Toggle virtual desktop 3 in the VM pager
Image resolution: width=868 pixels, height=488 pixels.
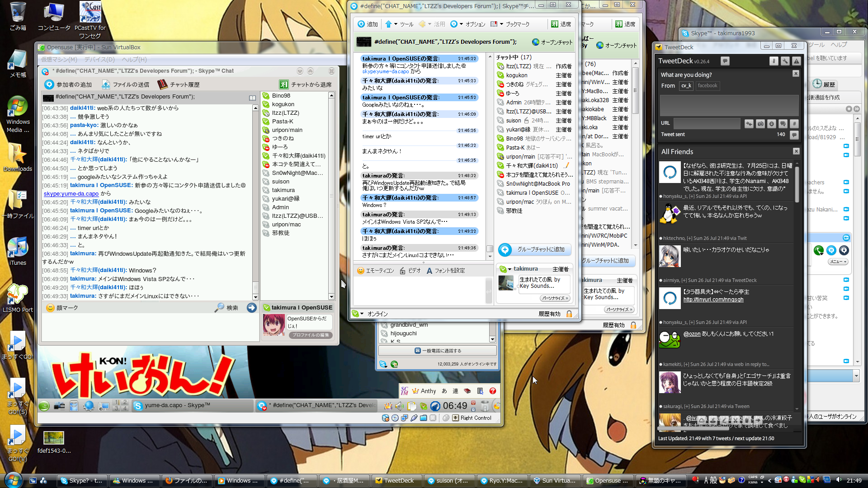click(x=117, y=408)
